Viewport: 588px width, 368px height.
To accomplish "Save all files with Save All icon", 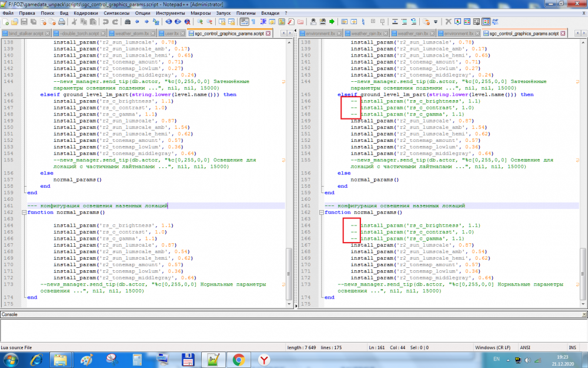I will pos(33,22).
